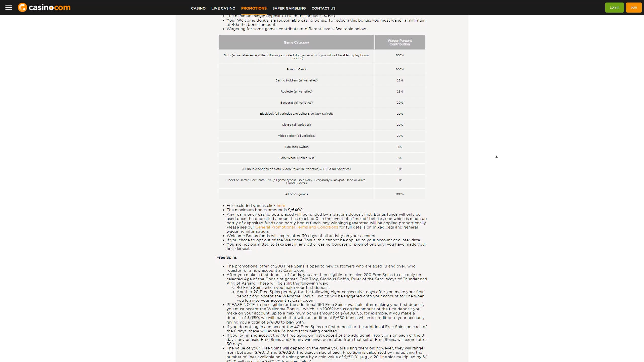Open the LIVE CASINO section
This screenshot has width=644, height=362.
click(x=223, y=8)
